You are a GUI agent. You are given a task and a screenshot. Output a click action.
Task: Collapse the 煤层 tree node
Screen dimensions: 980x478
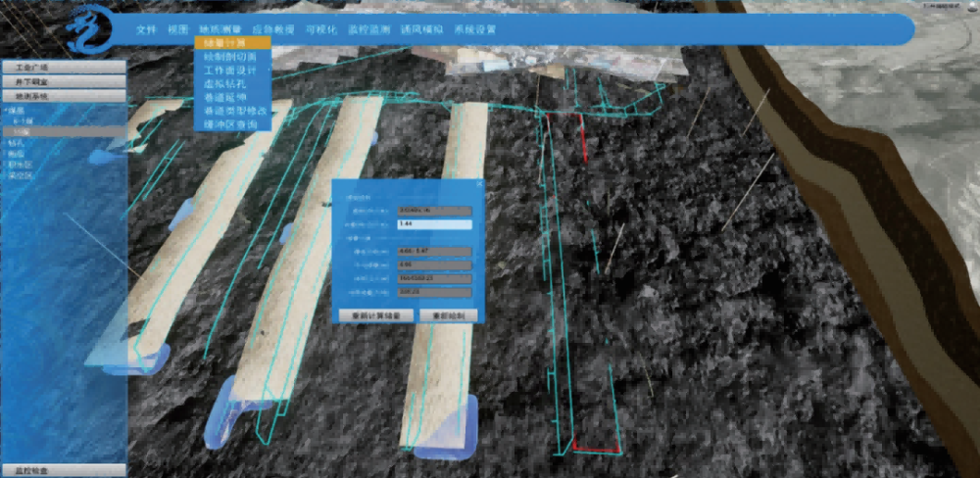coord(5,110)
